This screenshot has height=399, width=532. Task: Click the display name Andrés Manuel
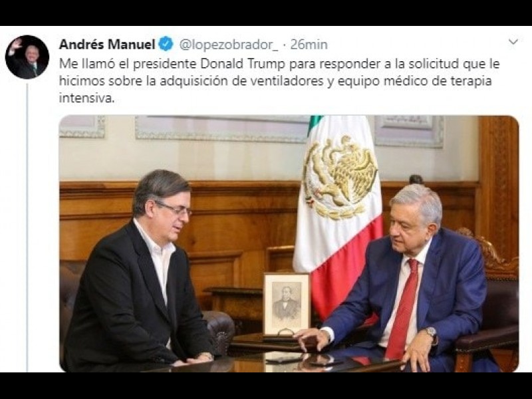click(107, 45)
